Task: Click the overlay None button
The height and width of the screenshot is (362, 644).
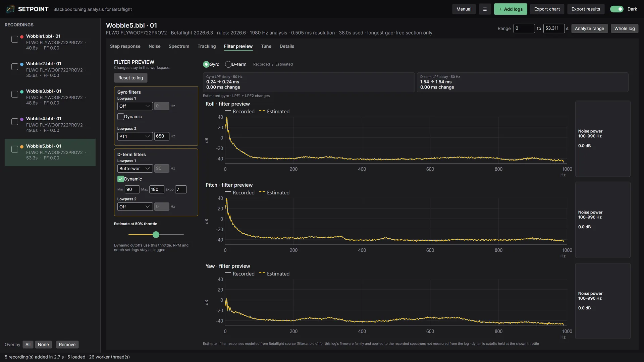Action: click(x=43, y=345)
